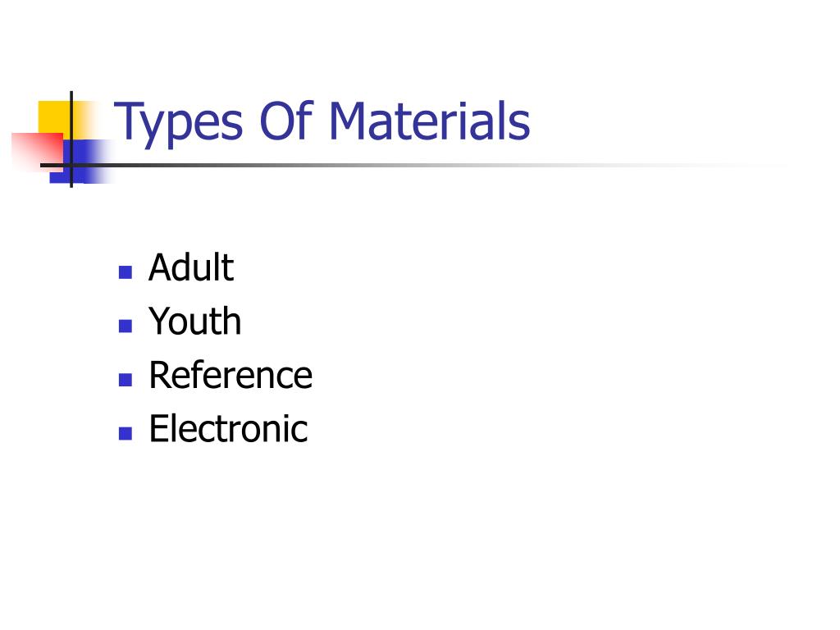Viewport: 840px width, 630px height.
Task: Click the dark underline beneath the title
Action: [375, 165]
